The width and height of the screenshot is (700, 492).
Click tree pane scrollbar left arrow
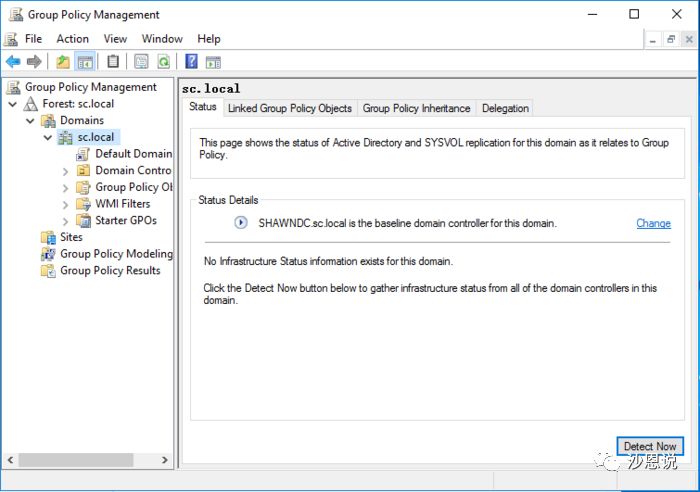click(x=10, y=460)
